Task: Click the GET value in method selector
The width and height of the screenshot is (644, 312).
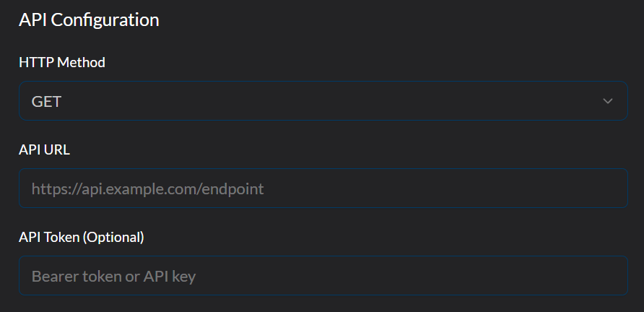Action: (47, 102)
